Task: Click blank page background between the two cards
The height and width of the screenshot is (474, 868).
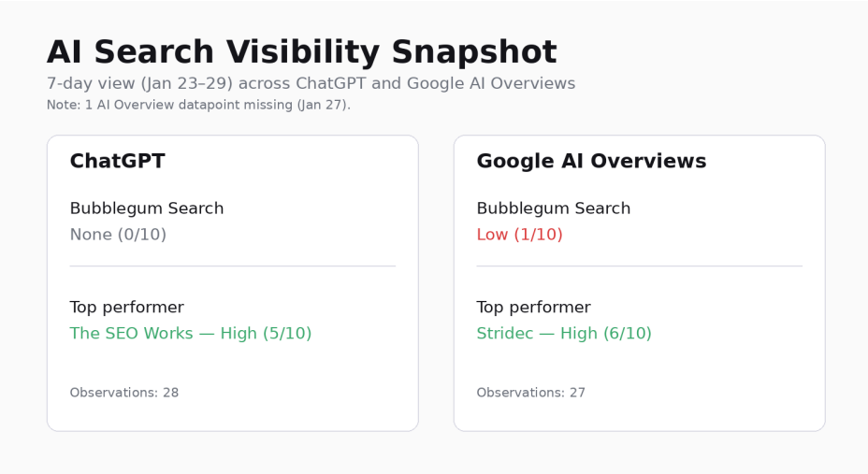Action: (436, 280)
